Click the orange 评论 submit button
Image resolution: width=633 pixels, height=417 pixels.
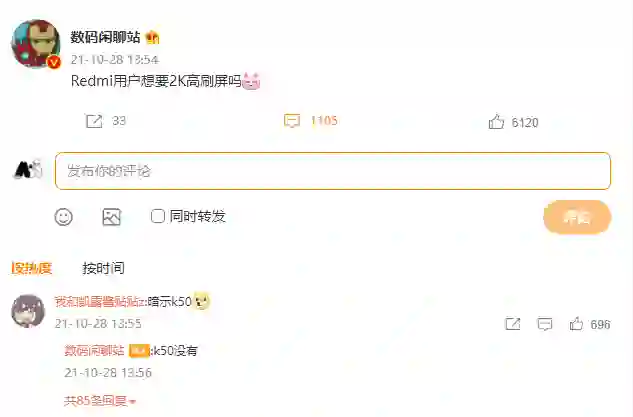coord(577,217)
